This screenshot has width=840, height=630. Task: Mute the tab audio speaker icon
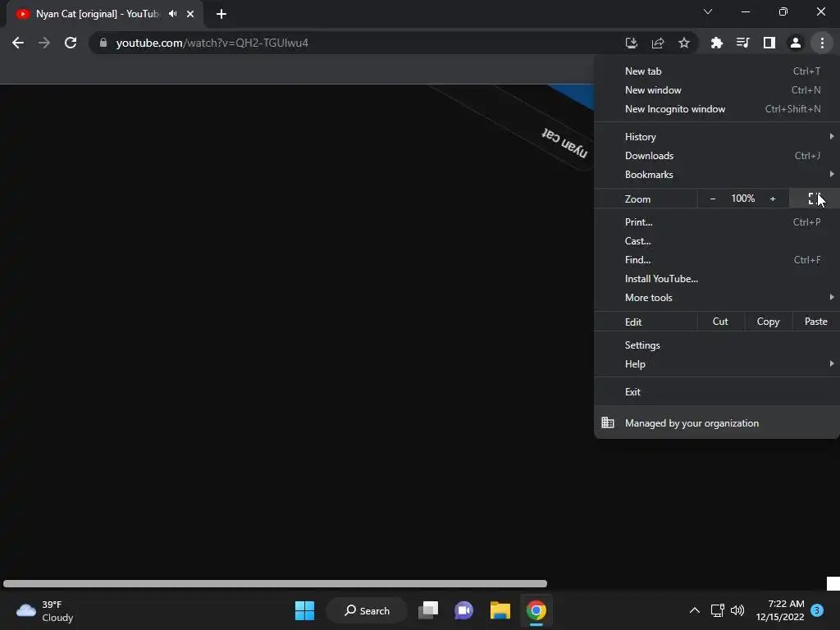click(x=172, y=14)
